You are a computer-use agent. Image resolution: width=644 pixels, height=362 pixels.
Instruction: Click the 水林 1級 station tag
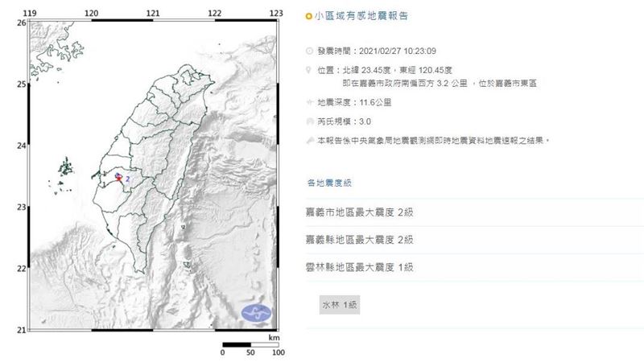(x=340, y=305)
